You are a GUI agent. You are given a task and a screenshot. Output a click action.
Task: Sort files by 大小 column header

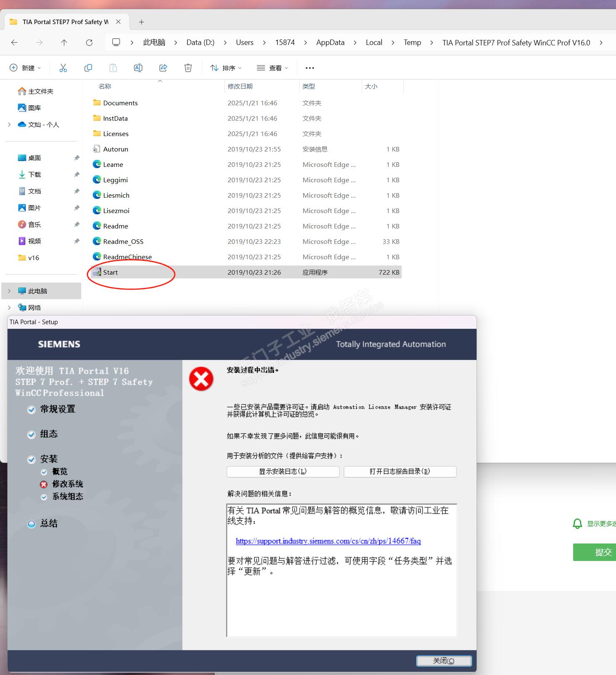point(371,86)
